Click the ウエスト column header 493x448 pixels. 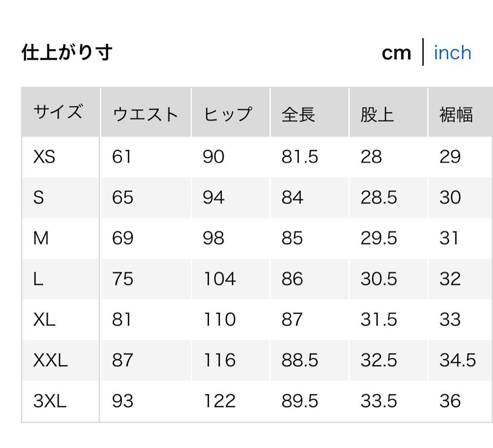coord(145,114)
